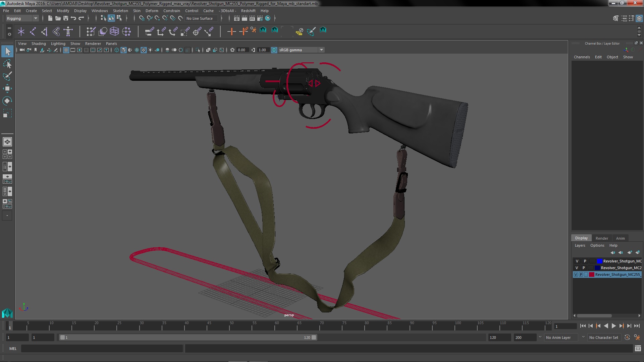This screenshot has height=362, width=644.
Task: Select the IK Handle tool on the shelf
Action: pos(44,32)
